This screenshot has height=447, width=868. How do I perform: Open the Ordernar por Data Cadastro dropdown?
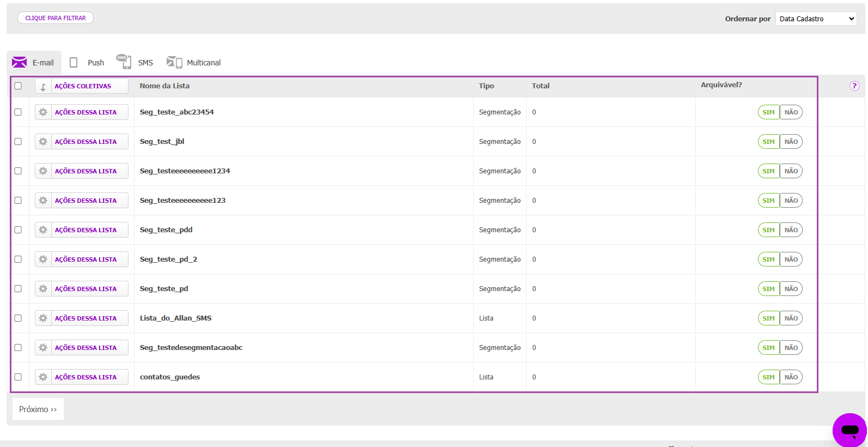(816, 19)
